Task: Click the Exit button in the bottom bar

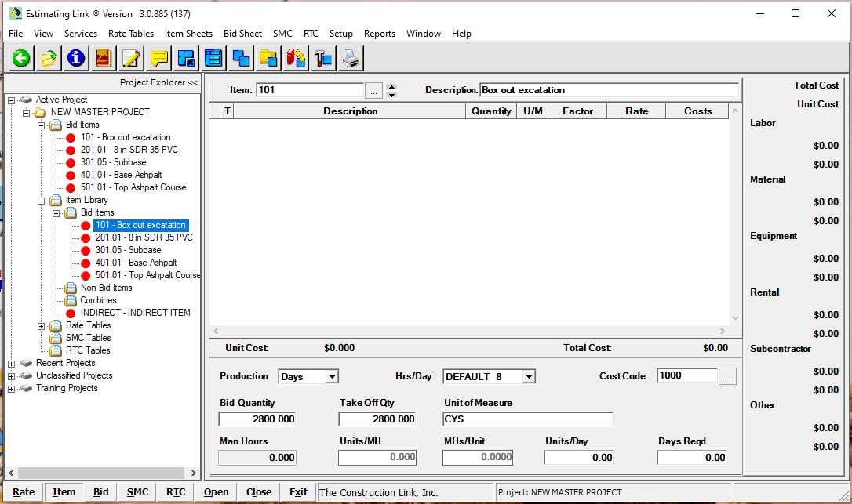Action: click(x=298, y=491)
